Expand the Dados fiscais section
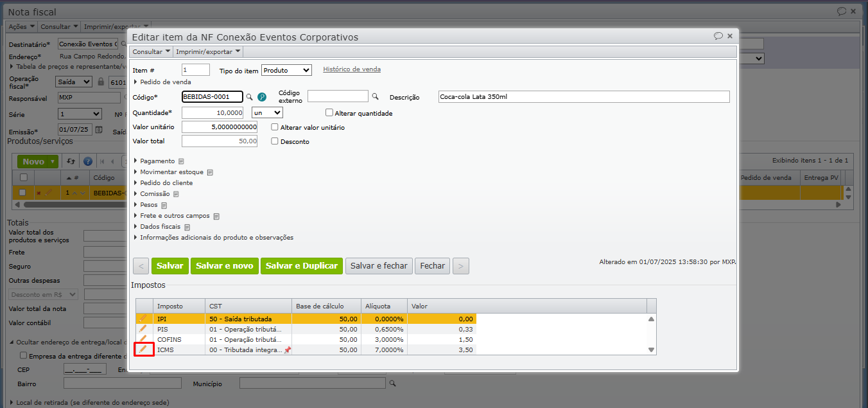The width and height of the screenshot is (868, 408). [157, 227]
